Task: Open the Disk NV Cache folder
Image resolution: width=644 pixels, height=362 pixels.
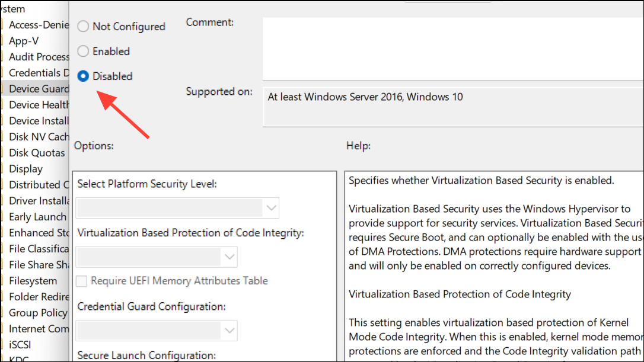Action: click(x=39, y=137)
